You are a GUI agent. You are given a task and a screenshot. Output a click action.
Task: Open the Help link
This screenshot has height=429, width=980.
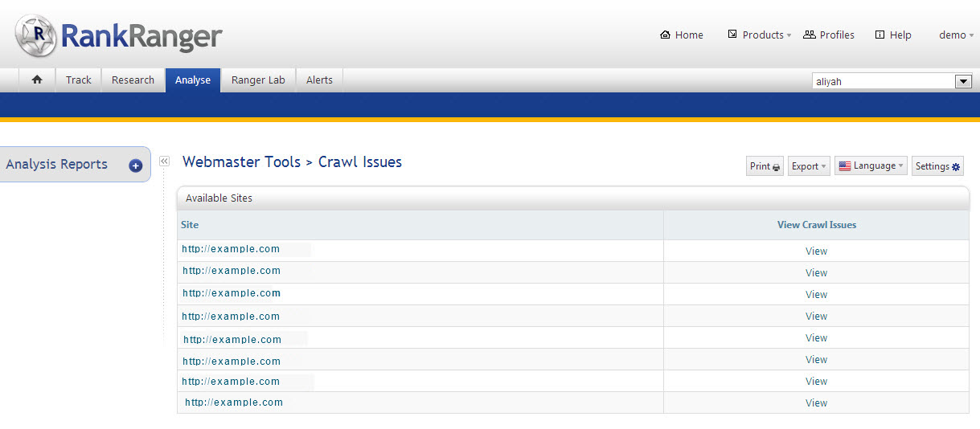coord(893,35)
